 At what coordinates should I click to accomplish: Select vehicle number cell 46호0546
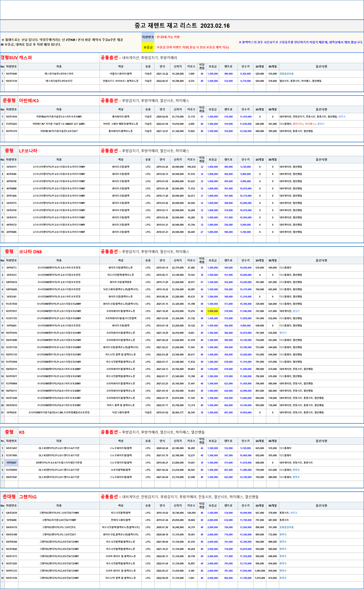11,174
